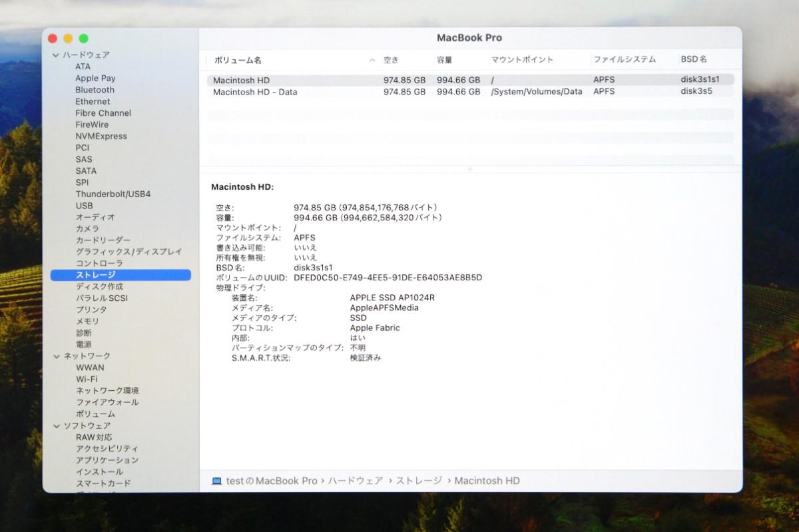This screenshot has height=532, width=799.
Task: Select WWAN under network
Action: (x=90, y=368)
